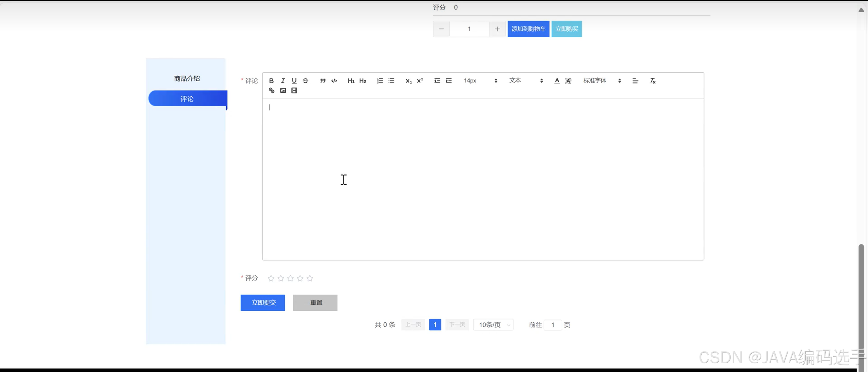
Task: Insert a code block
Action: tap(334, 80)
